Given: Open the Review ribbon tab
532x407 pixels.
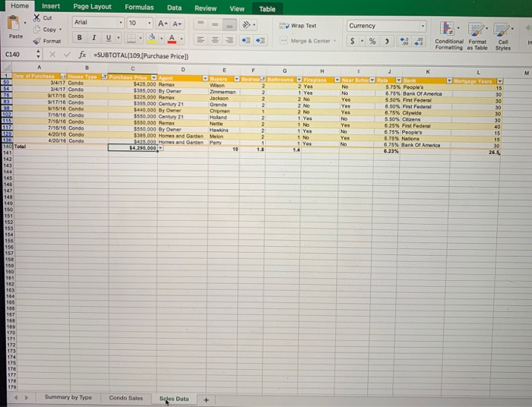Looking at the screenshot, I should 206,8.
